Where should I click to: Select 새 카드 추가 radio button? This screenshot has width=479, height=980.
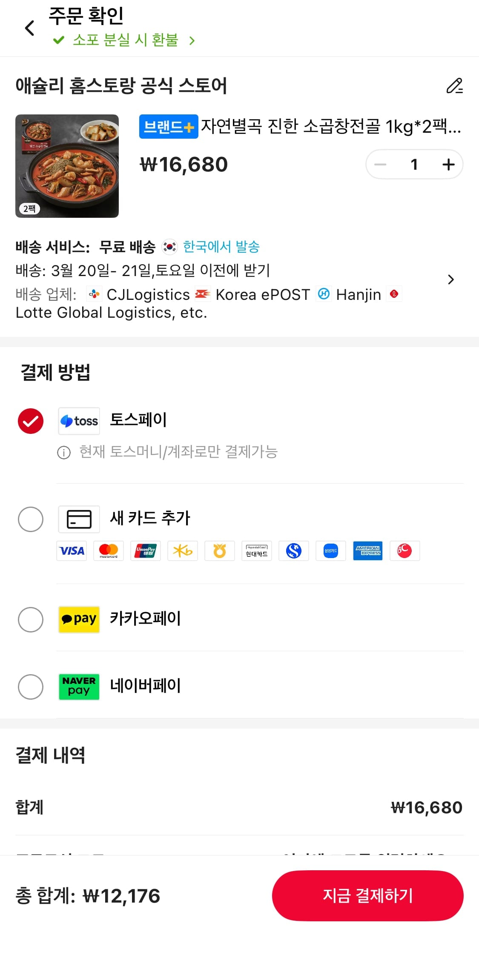click(x=31, y=519)
